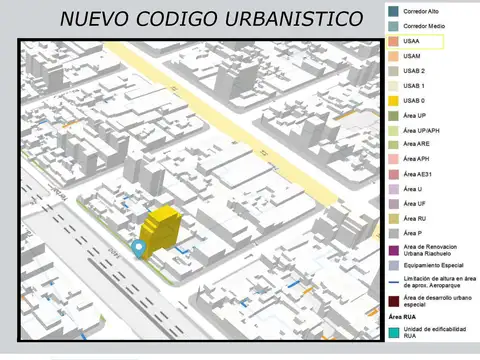
Task: Select 'Area de Renovacion Urbana Riachuelo' label
Action: (430, 250)
